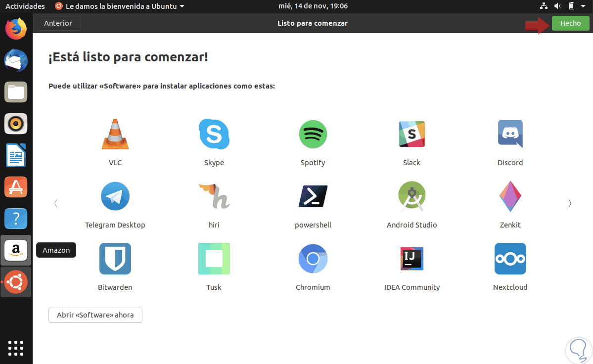Open the Actividades overview
Viewport: 593px width, 364px height.
click(x=25, y=6)
